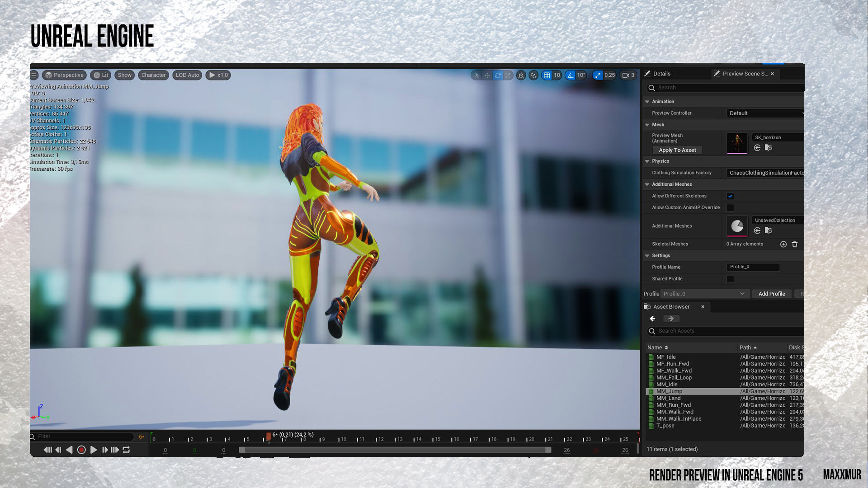The image size is (868, 488).
Task: Toggle surface snapping icon in viewport
Action: (534, 75)
